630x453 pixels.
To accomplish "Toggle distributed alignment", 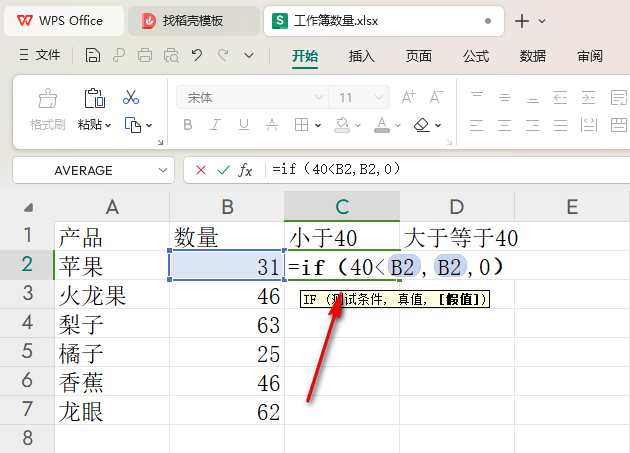I will coord(589,125).
